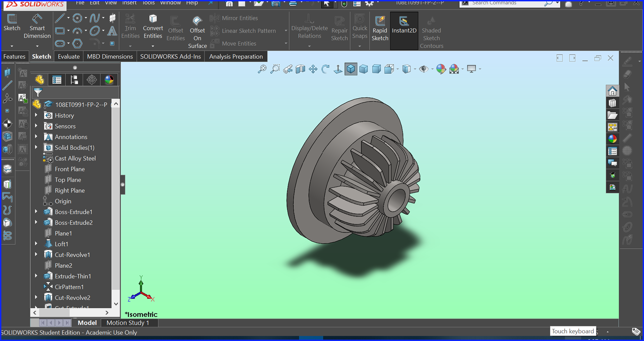Click the Rotate view icon

click(325, 69)
